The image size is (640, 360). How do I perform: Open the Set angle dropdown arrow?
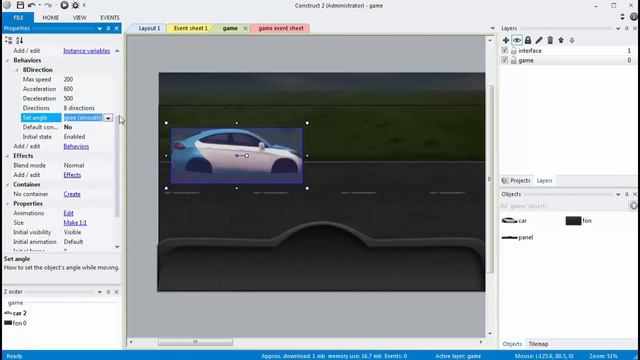[108, 118]
